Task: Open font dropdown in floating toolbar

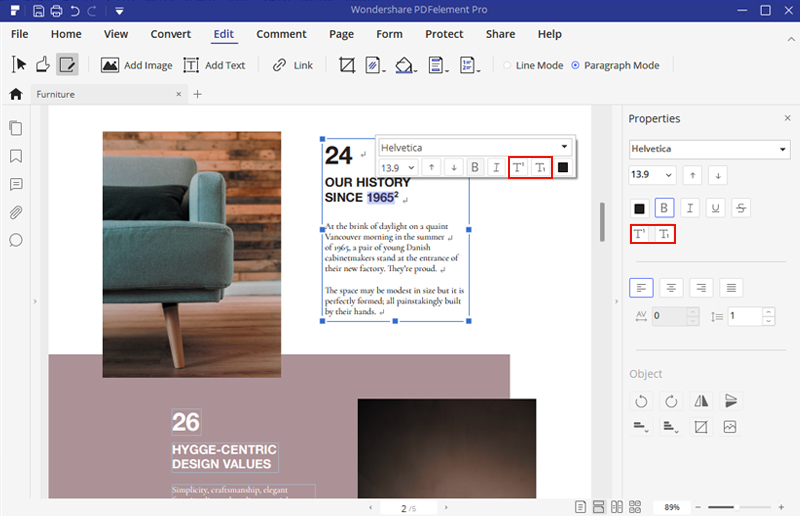Action: (564, 147)
